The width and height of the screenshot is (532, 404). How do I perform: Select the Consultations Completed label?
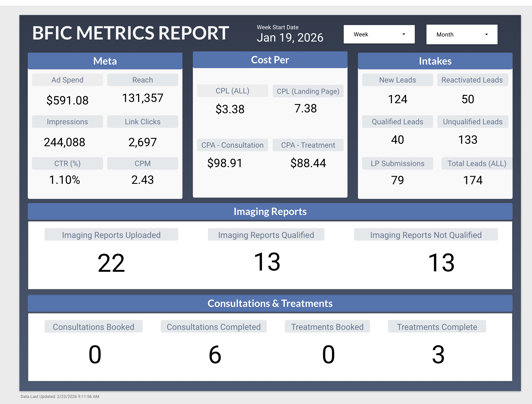(x=214, y=327)
